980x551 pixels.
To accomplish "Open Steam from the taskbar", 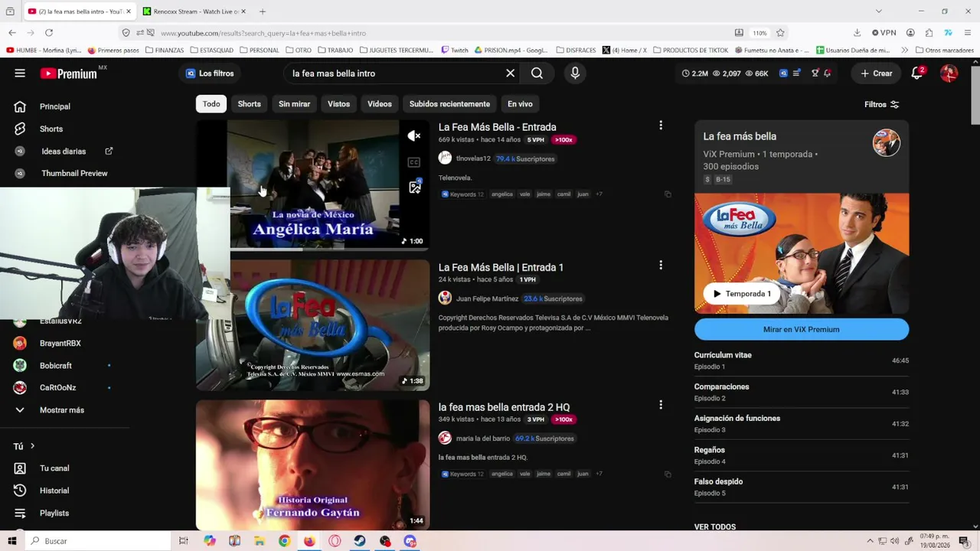I will click(360, 541).
